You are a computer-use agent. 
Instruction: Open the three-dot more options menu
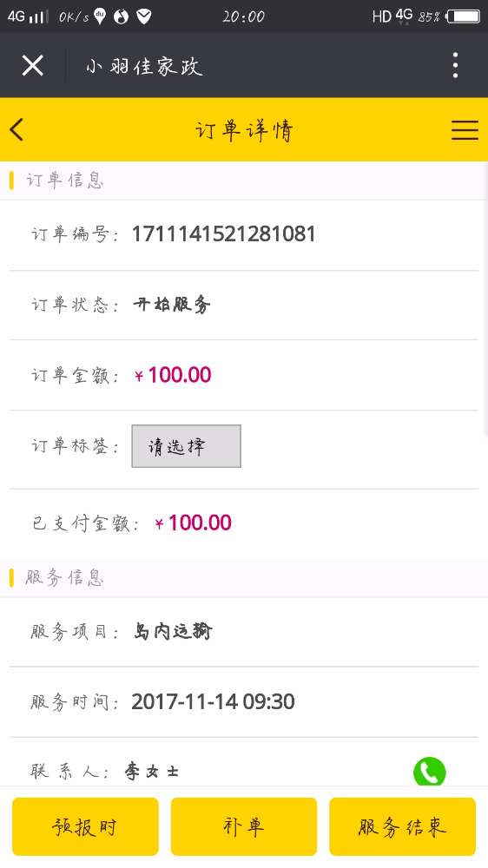pyautogui.click(x=455, y=65)
